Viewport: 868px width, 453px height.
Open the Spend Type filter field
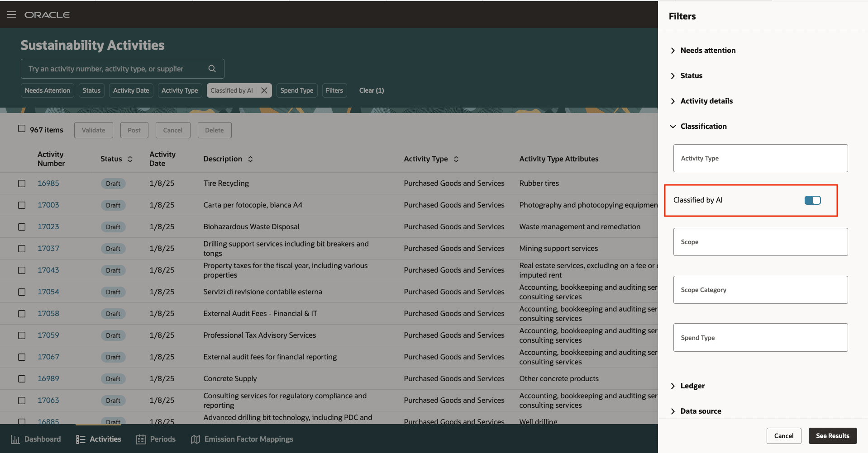click(760, 338)
